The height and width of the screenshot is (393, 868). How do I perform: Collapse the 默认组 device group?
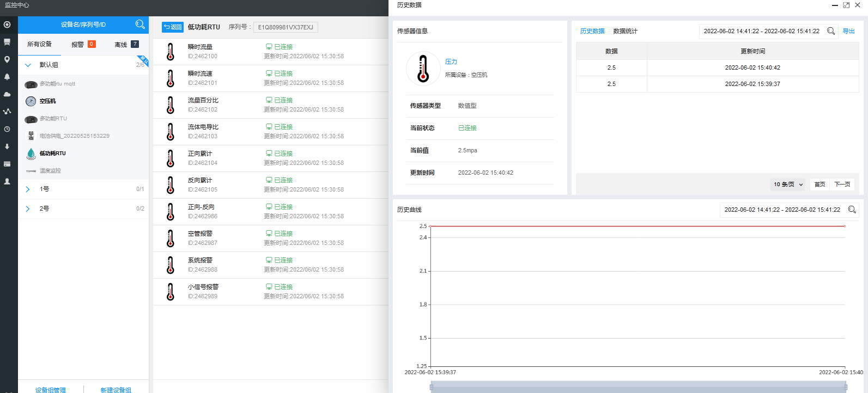pos(28,65)
